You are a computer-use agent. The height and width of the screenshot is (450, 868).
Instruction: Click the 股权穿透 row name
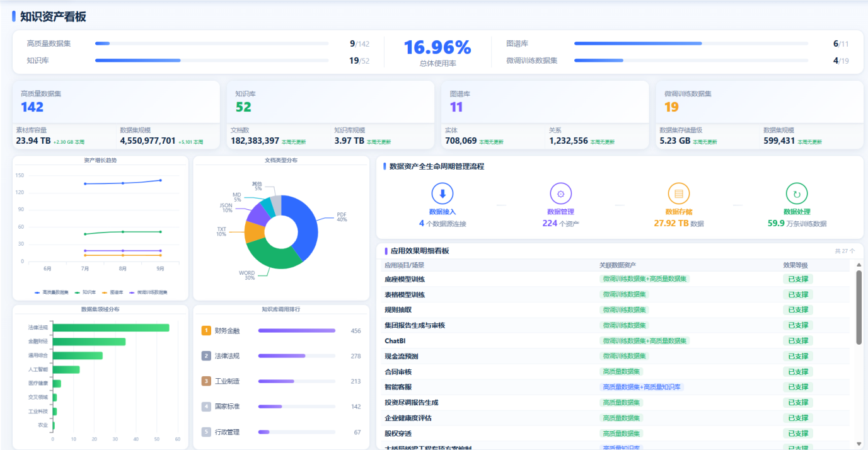click(x=398, y=434)
